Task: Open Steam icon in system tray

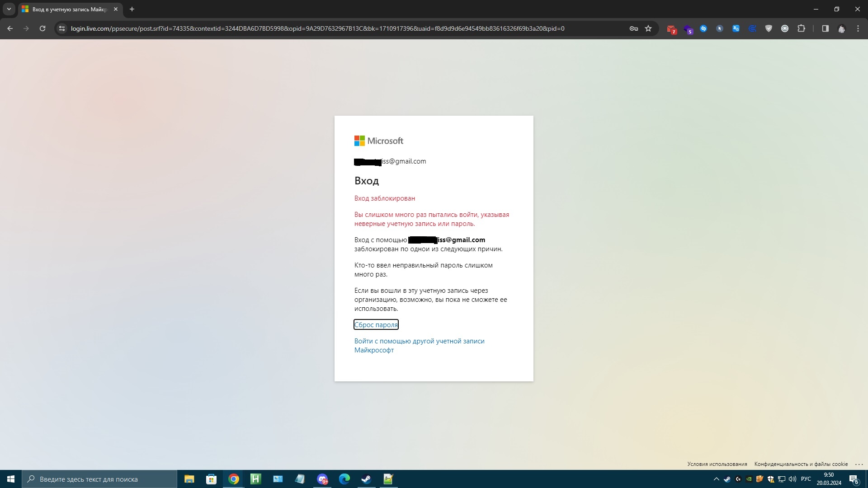Action: point(727,479)
